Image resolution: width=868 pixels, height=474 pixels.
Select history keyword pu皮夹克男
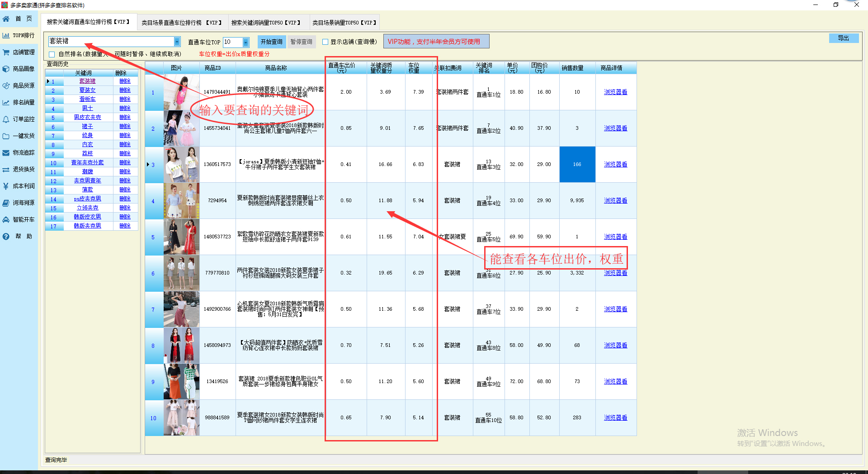[x=87, y=199]
